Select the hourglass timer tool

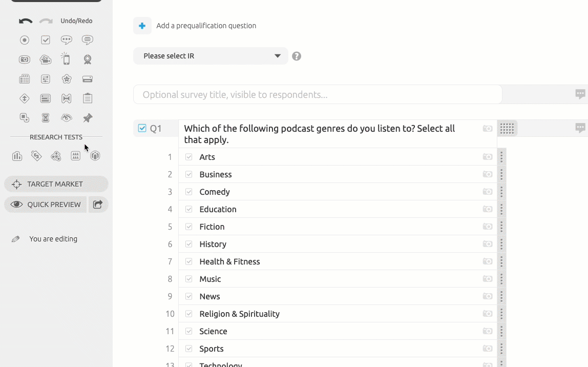tap(46, 118)
